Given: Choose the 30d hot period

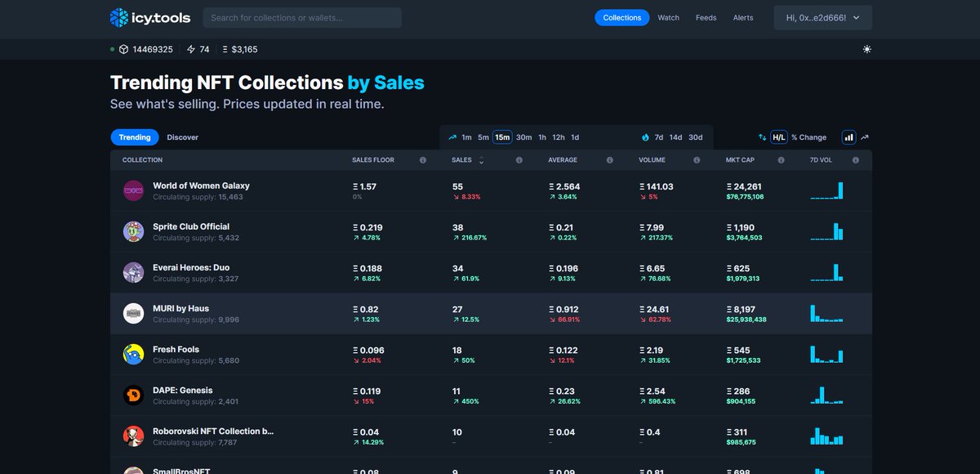Looking at the screenshot, I should (x=695, y=137).
